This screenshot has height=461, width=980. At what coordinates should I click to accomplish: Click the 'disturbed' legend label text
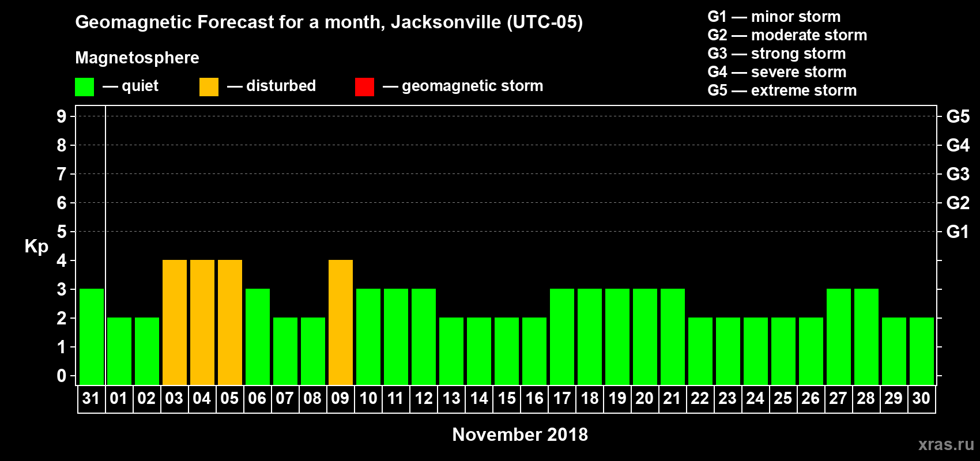pyautogui.click(x=281, y=86)
